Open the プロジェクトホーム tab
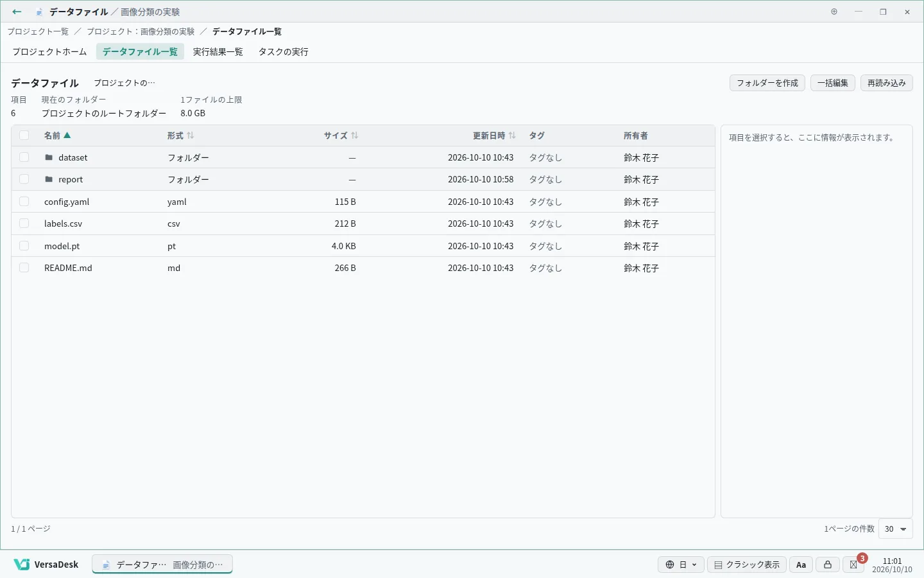The width and height of the screenshot is (924, 578). coord(49,51)
